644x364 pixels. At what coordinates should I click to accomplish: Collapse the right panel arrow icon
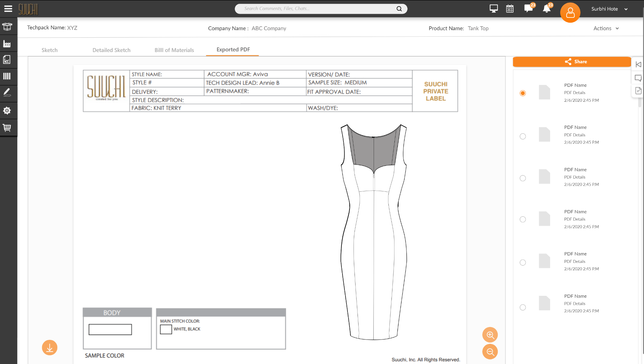[x=638, y=64]
